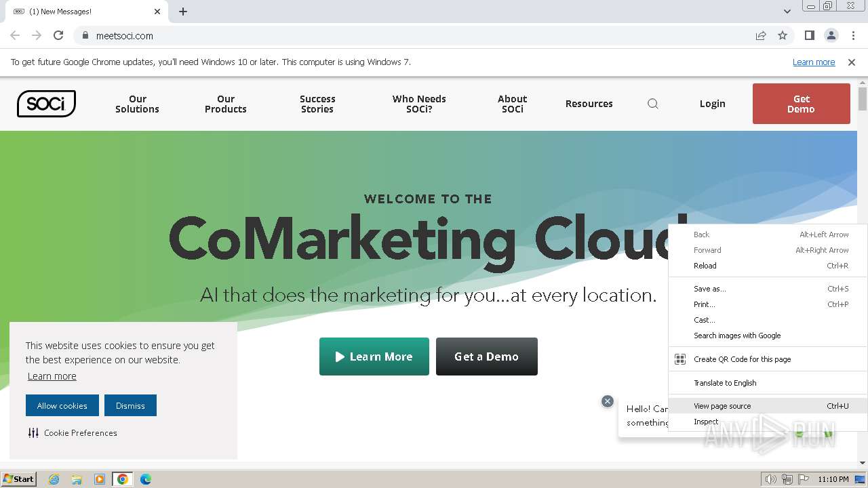
Task: Click the share page icon in address bar
Action: pos(761,36)
